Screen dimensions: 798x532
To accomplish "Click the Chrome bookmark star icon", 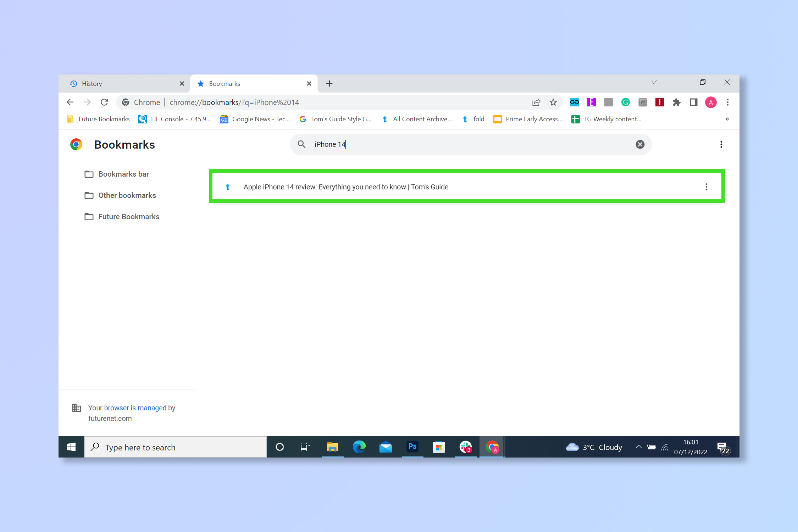I will click(x=553, y=102).
